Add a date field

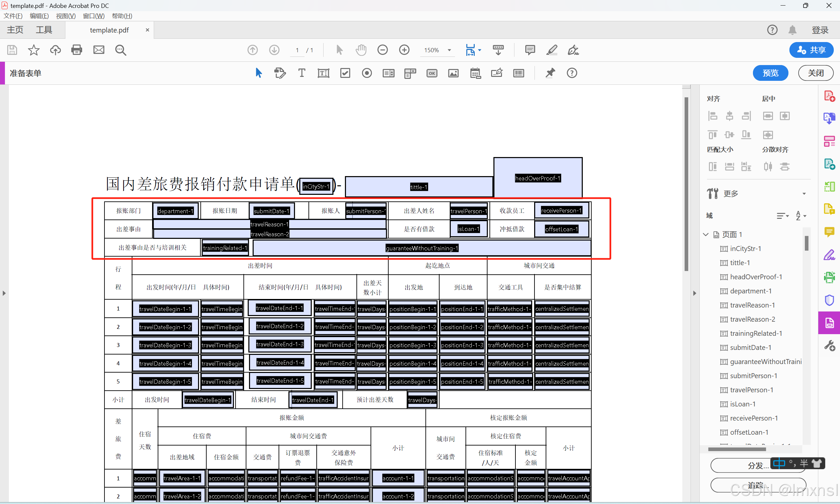pyautogui.click(x=475, y=73)
